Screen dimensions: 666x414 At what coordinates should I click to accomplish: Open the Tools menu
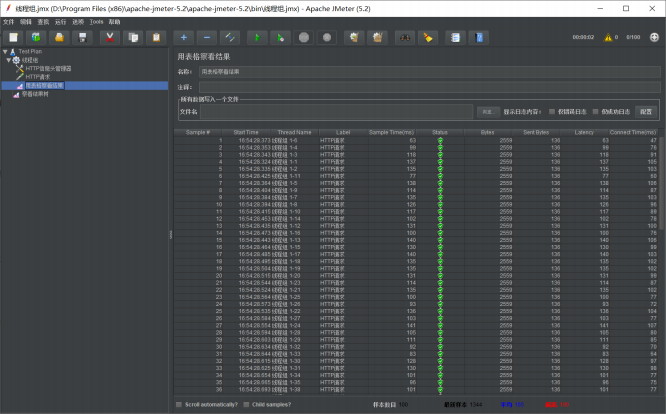pyautogui.click(x=96, y=20)
